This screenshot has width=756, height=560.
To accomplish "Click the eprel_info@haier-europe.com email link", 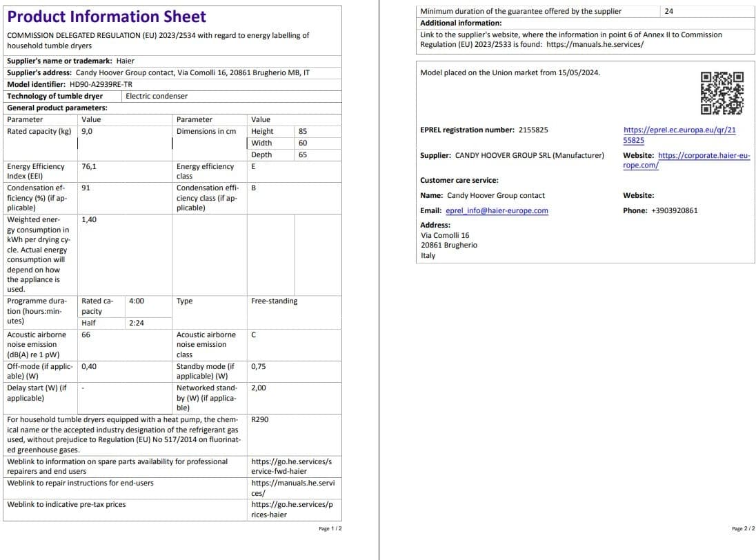I will coord(497,211).
